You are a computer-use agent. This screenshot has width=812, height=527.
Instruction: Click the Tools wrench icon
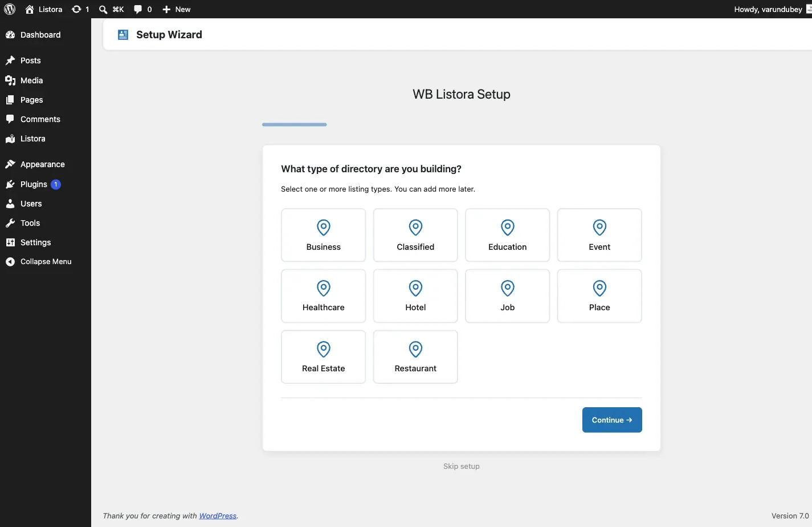coord(10,223)
